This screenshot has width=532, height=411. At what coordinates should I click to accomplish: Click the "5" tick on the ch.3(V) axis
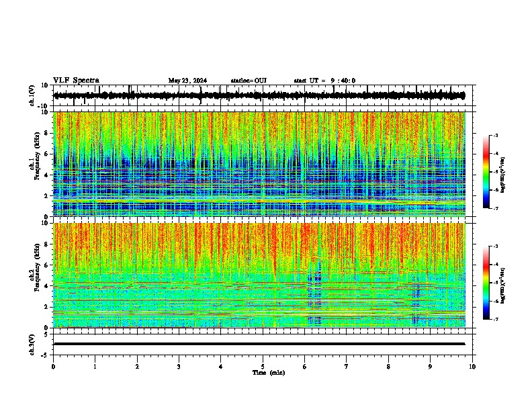tap(47, 334)
